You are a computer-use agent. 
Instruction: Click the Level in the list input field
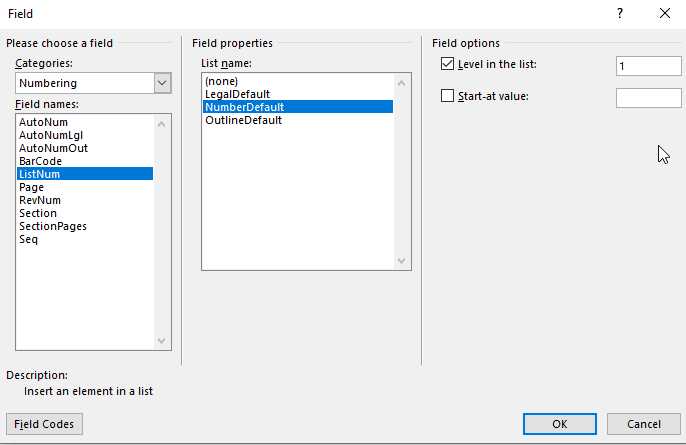click(x=648, y=66)
